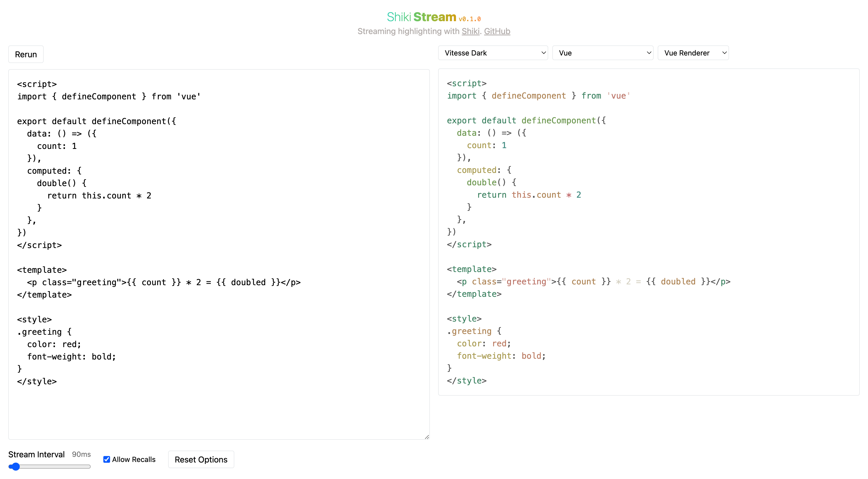The image size is (868, 479).
Task: Click "font-weight: bold;" in input editor
Action: pos(72,356)
